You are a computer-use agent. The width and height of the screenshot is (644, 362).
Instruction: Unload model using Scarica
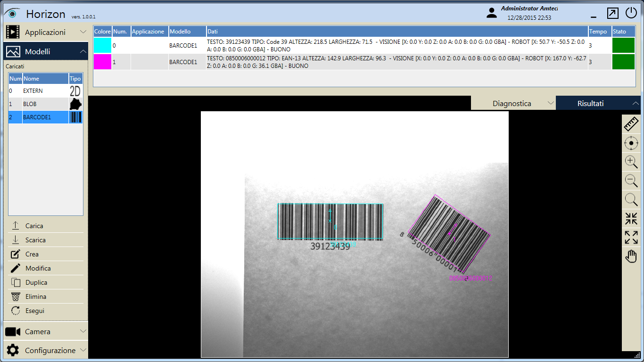pos(46,240)
